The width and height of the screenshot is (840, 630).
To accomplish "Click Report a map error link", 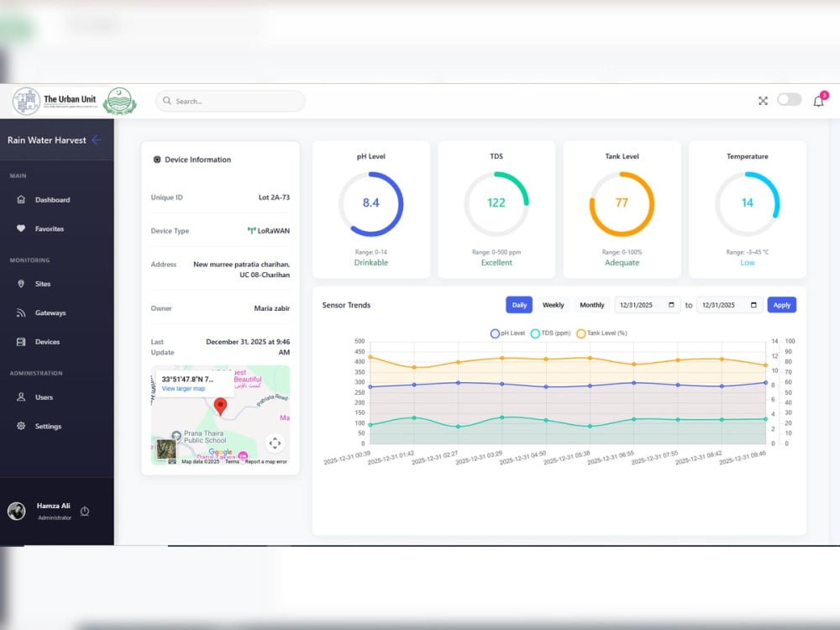I will (x=265, y=462).
